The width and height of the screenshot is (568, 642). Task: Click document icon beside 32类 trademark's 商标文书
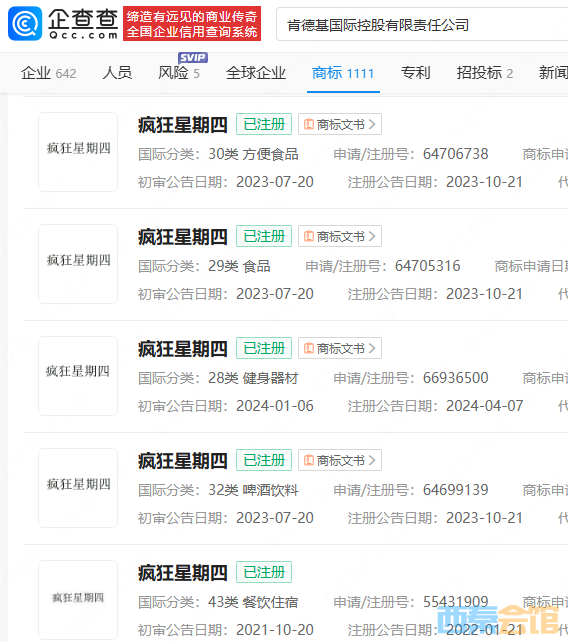(x=309, y=460)
